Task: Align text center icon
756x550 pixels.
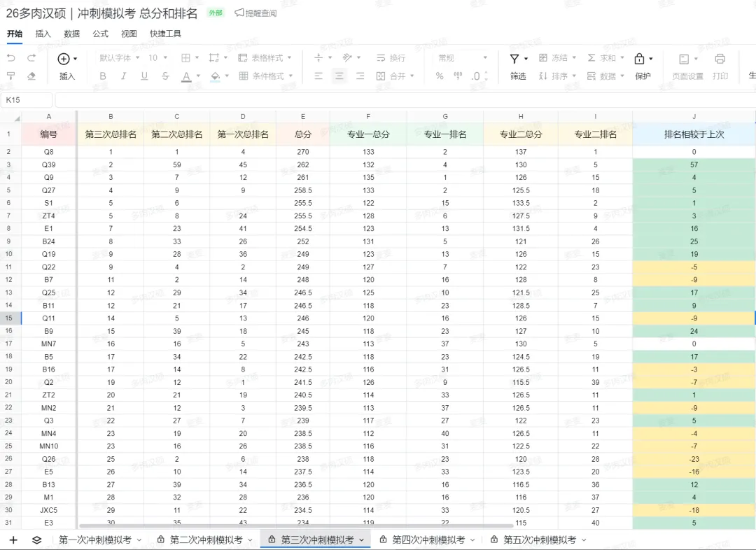Action: [x=339, y=76]
